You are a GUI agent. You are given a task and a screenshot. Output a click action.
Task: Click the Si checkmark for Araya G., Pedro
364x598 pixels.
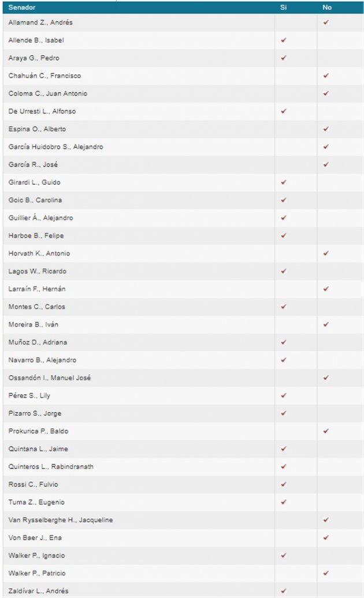click(x=283, y=58)
